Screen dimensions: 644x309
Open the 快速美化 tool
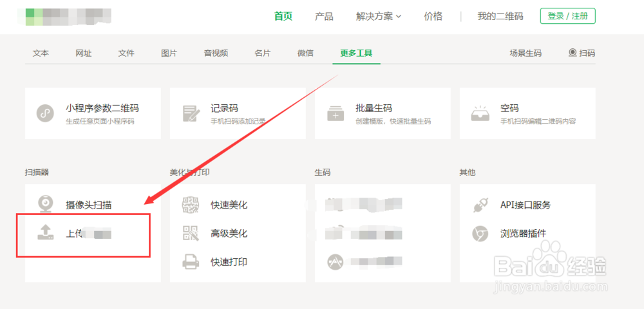click(x=229, y=205)
